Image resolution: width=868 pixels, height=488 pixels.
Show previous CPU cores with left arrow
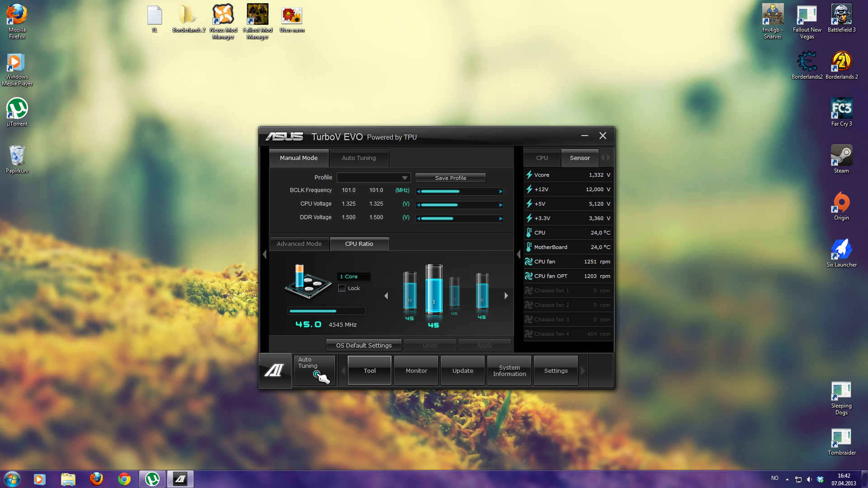coord(386,296)
